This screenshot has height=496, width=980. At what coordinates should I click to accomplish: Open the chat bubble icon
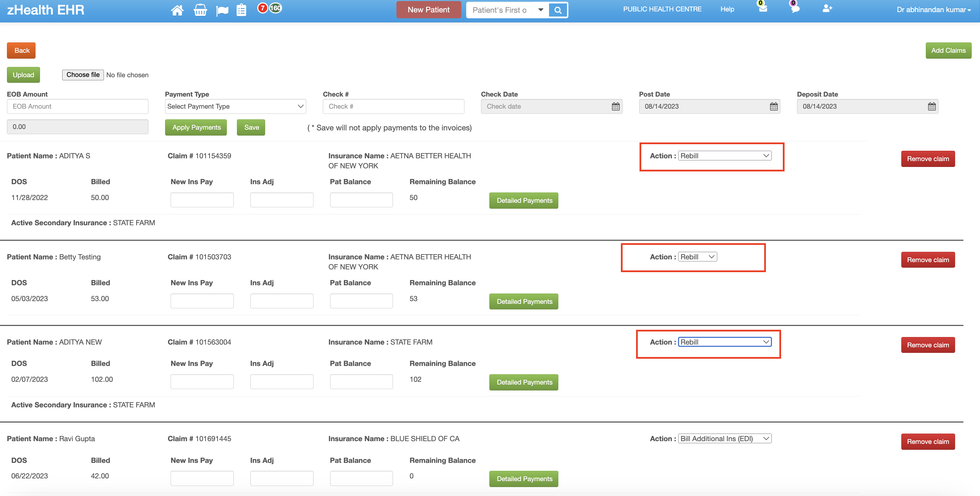point(795,10)
